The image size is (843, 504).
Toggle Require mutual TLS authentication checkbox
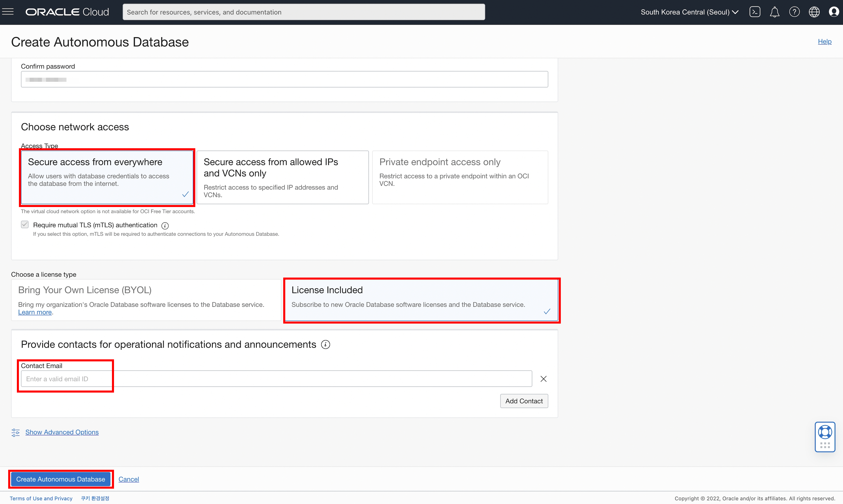click(25, 224)
